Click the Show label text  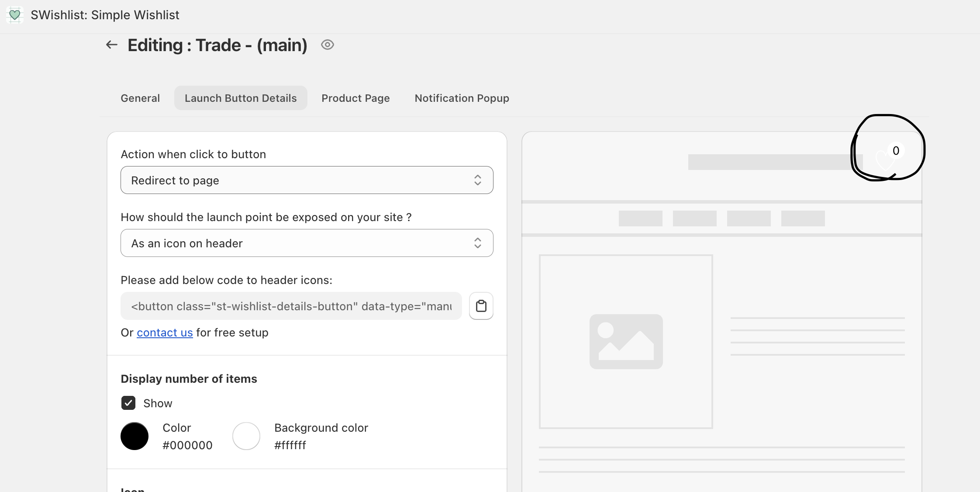[158, 403]
